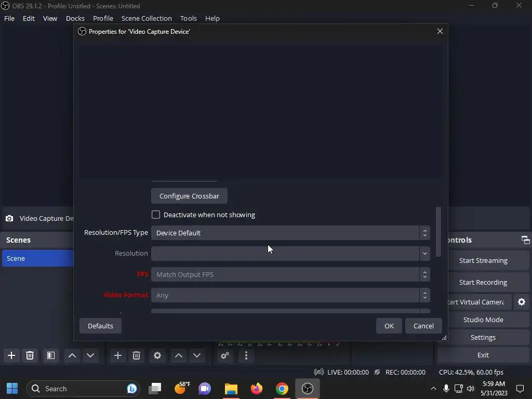Launch Google Chrome from the taskbar
The width and height of the screenshot is (532, 399).
coord(282,389)
